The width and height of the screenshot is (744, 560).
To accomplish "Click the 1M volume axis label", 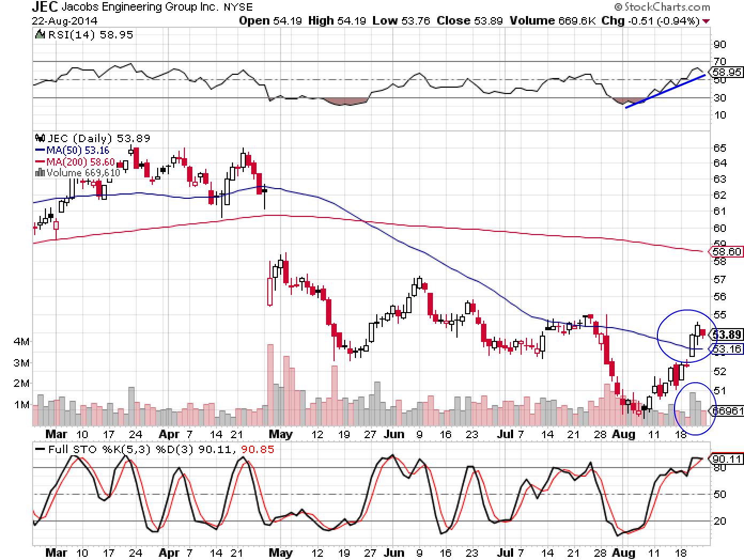I will [21, 405].
